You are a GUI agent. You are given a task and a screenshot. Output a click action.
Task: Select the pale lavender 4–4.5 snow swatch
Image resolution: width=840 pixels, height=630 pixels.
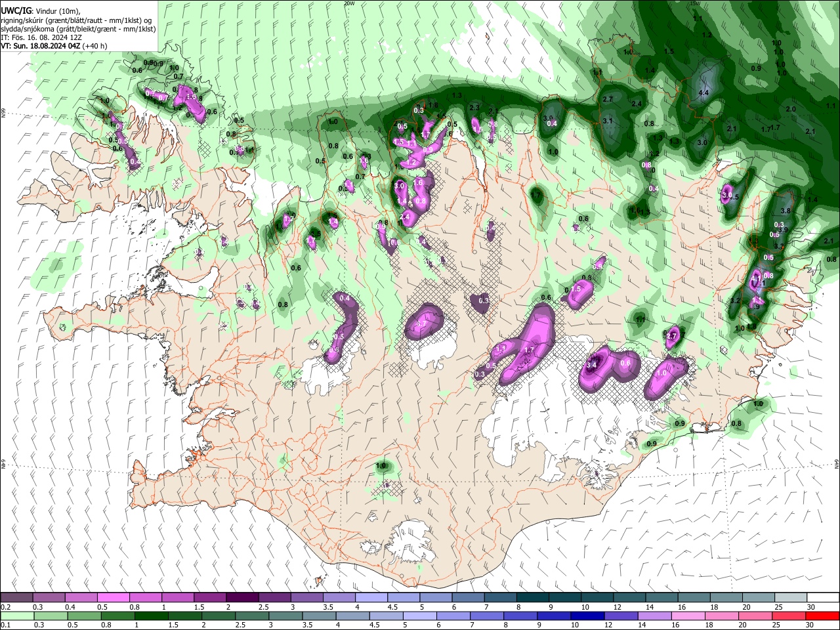[x=371, y=598]
